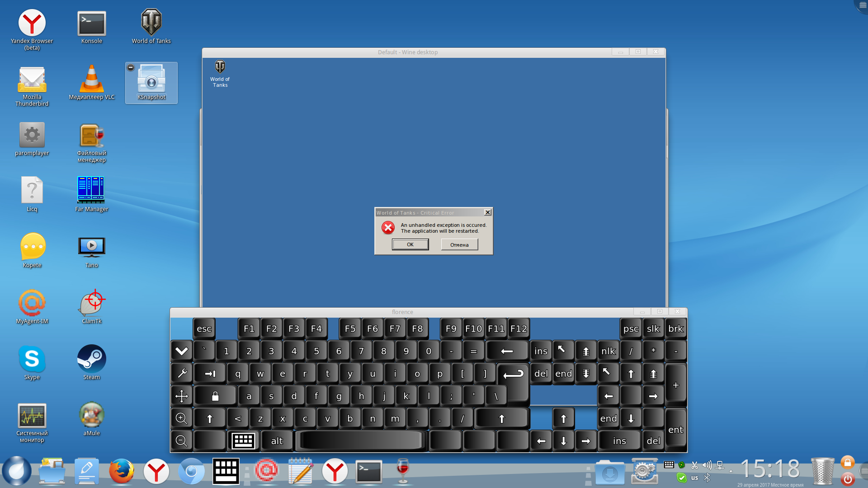Toggle the caps lock key on Florence
Viewport: 868px width, 488px height.
click(215, 396)
